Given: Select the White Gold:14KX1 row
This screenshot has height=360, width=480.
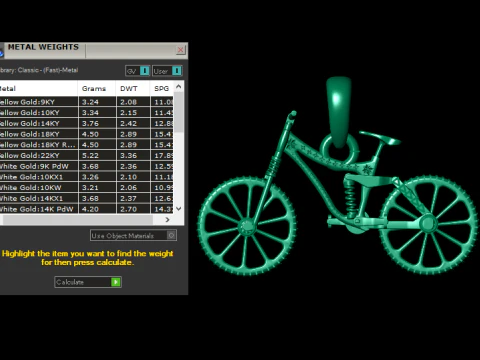Looking at the screenshot, I should click(87, 198).
